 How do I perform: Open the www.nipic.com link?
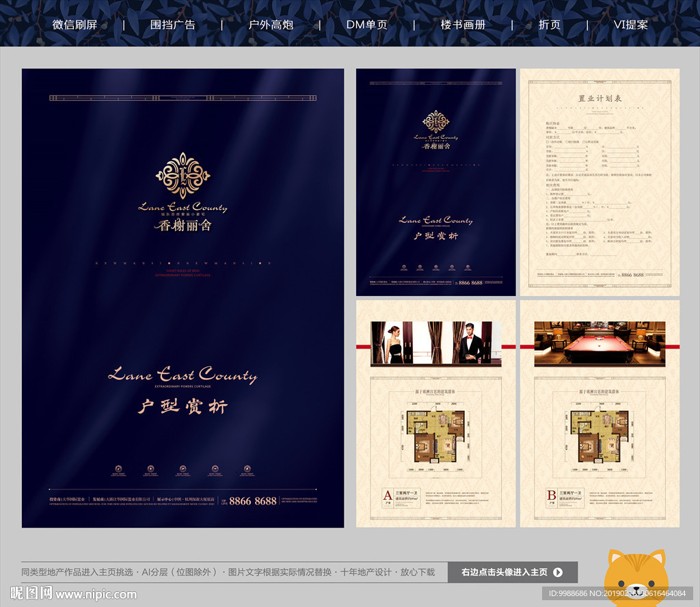(96, 595)
